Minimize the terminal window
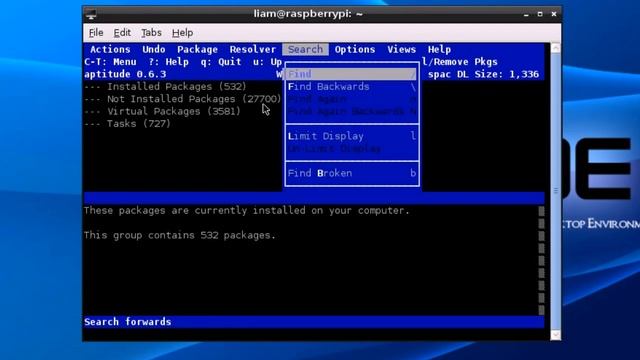The width and height of the screenshot is (640, 360). click(526, 14)
